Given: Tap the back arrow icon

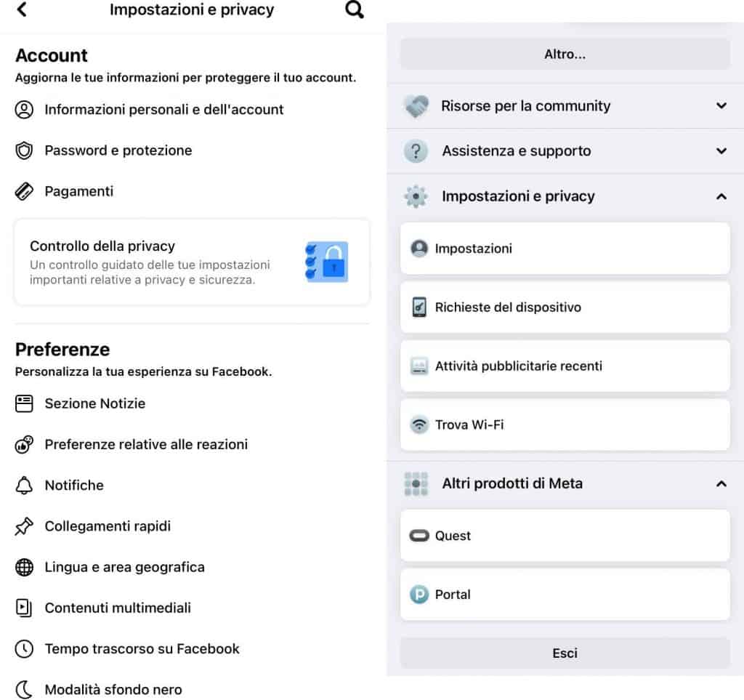Looking at the screenshot, I should (x=22, y=10).
